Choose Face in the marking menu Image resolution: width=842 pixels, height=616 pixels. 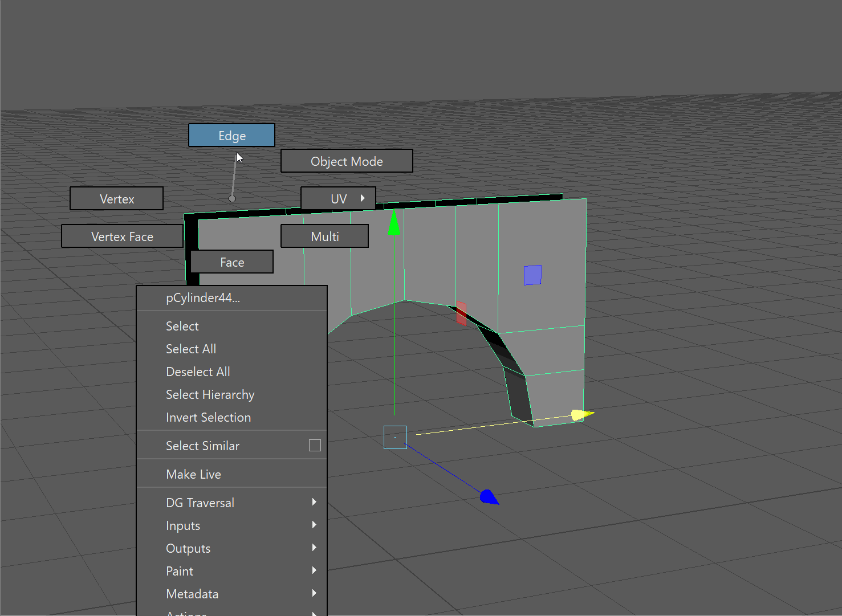point(231,262)
